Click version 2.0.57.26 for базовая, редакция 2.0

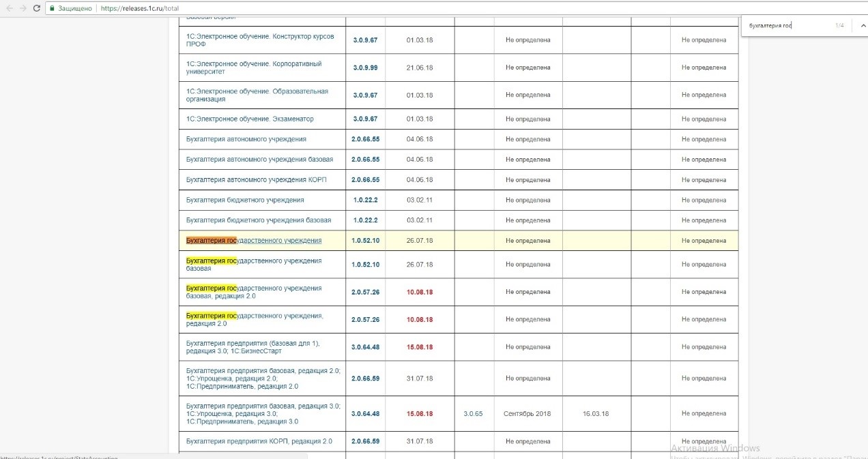[365, 292]
